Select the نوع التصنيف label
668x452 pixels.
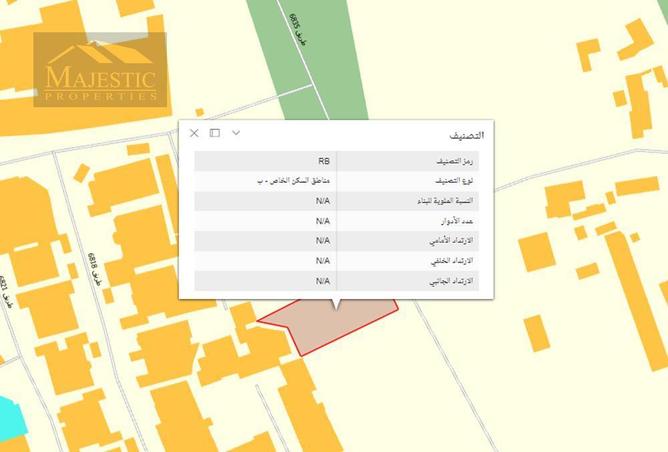tap(454, 181)
